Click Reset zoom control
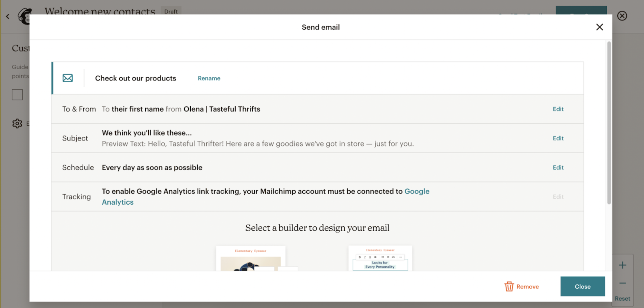 [622, 298]
